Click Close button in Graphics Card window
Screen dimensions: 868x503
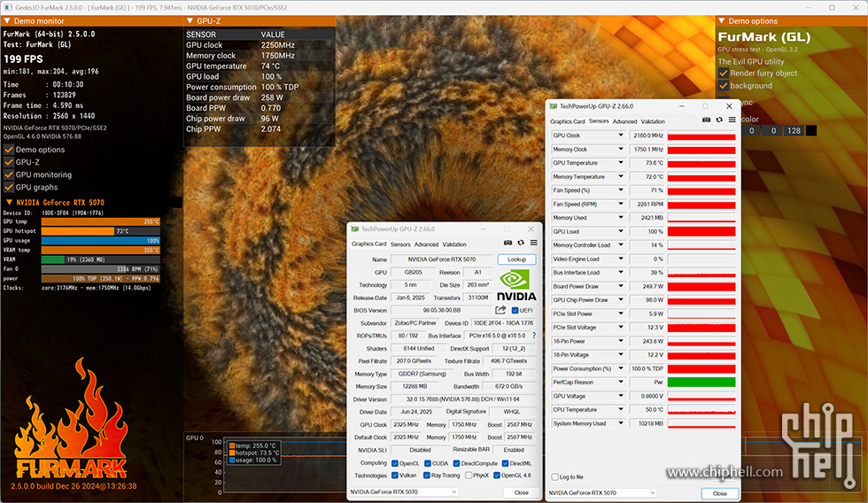521,492
